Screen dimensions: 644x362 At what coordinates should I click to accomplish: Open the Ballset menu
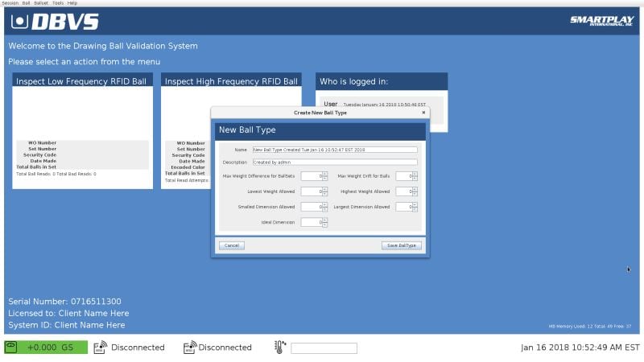click(x=41, y=3)
